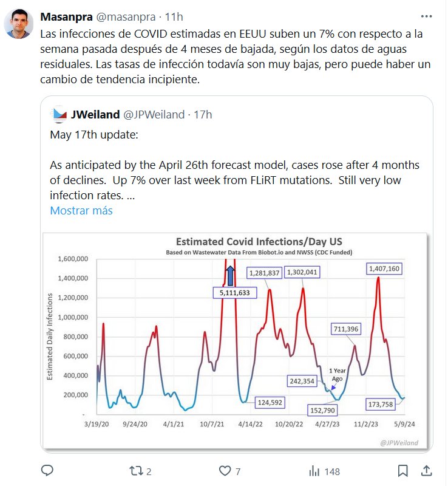Viewport: 448px width, 486px height.
Task: Click JWeiland's small avatar in quoted tweet
Action: 59,114
